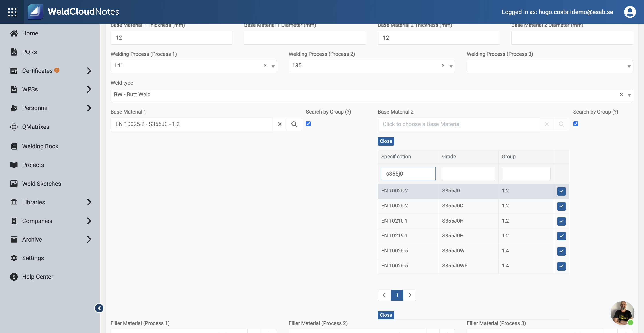This screenshot has height=333, width=644.
Task: Expand the Archive submenu chevron
Action: [x=89, y=239]
